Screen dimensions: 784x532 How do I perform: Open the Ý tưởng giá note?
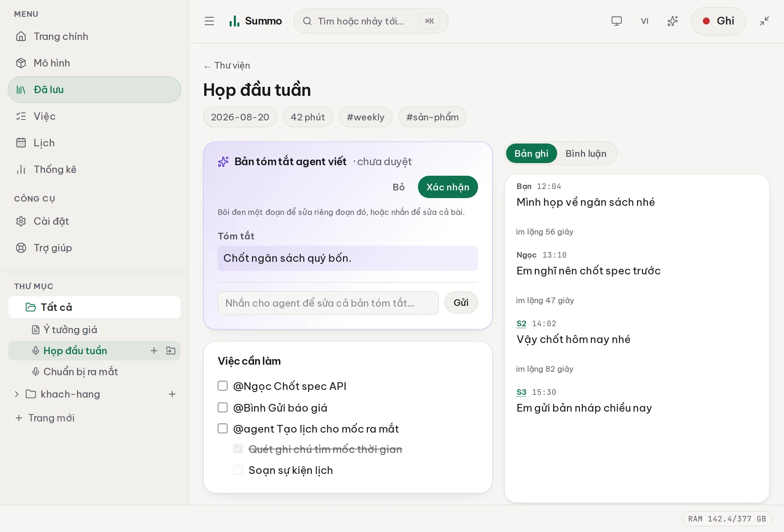pyautogui.click(x=94, y=329)
